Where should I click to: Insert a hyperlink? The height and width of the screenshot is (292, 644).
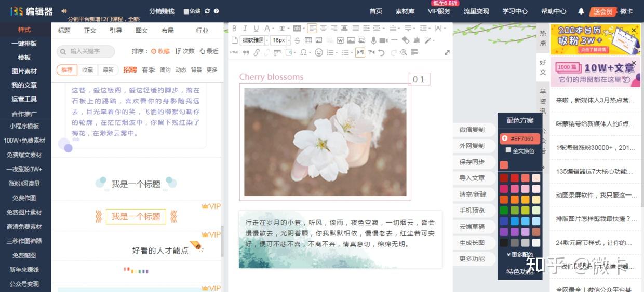pos(257,52)
